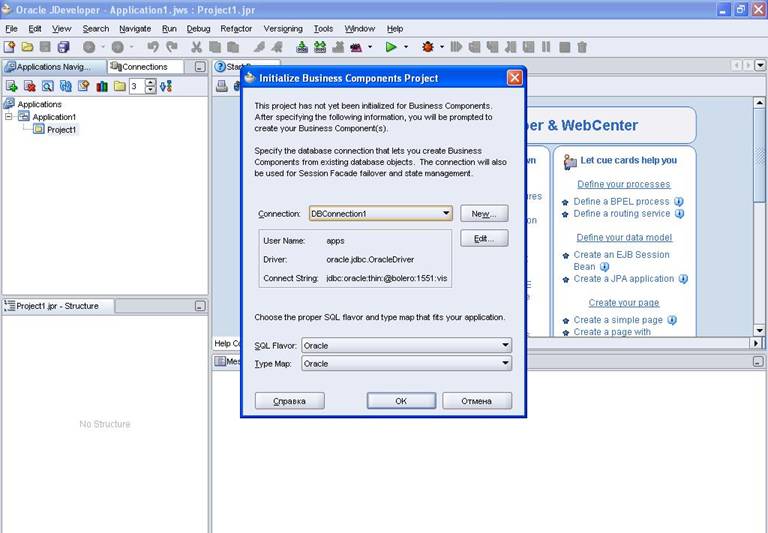Click the Garbage Collection trash icon
Viewport: 768px width, 533px height.
[x=582, y=47]
